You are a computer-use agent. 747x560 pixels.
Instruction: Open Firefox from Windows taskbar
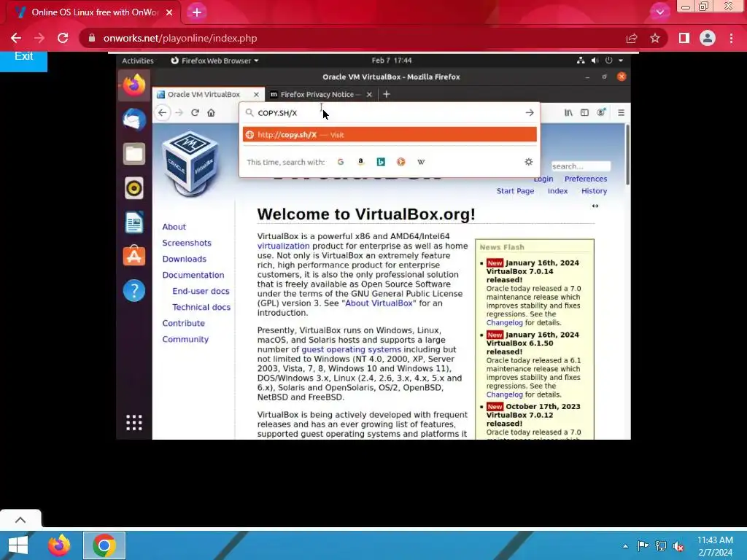[59, 545]
